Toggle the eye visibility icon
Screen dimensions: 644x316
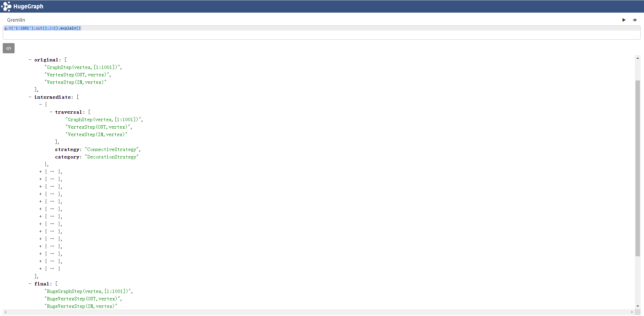pyautogui.click(x=635, y=20)
